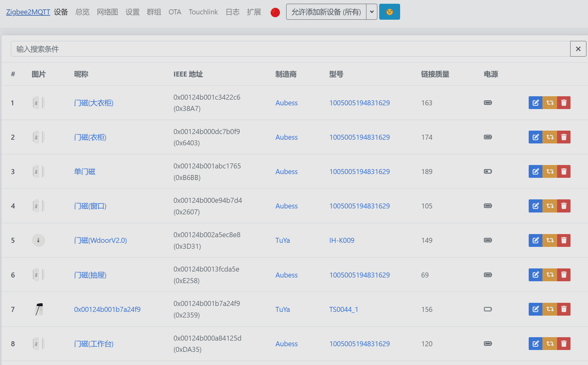This screenshot has height=365, width=588.
Task: Sort by 链接质量 column header
Action: (435, 74)
